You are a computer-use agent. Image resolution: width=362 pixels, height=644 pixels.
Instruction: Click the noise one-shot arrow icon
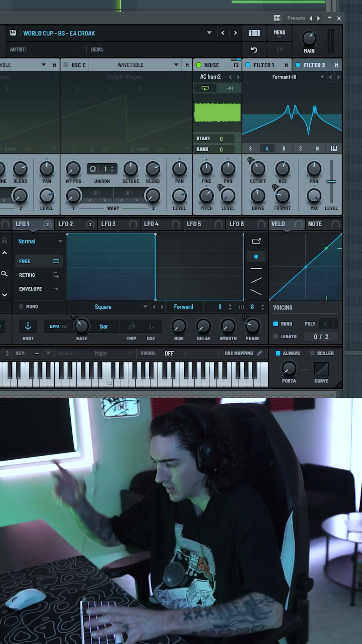[x=229, y=88]
